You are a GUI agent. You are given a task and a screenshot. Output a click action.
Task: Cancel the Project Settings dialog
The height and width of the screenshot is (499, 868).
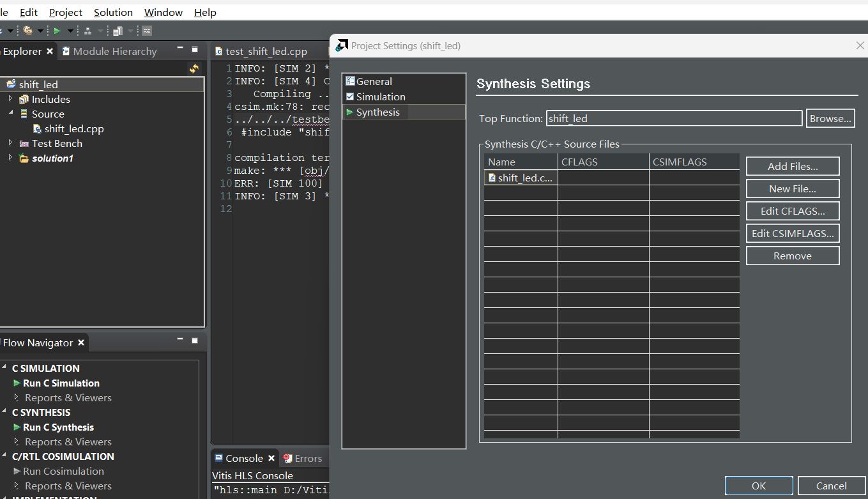pyautogui.click(x=832, y=486)
